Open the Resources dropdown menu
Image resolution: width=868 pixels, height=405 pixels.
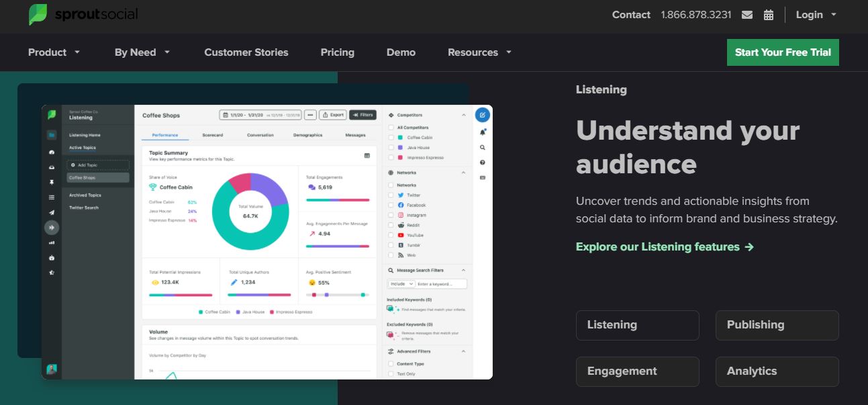[479, 52]
